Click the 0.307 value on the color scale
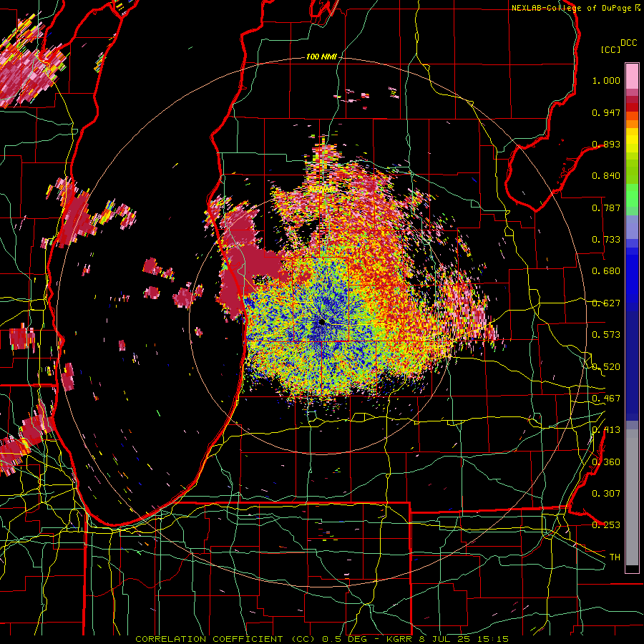The width and height of the screenshot is (644, 644). [606, 494]
